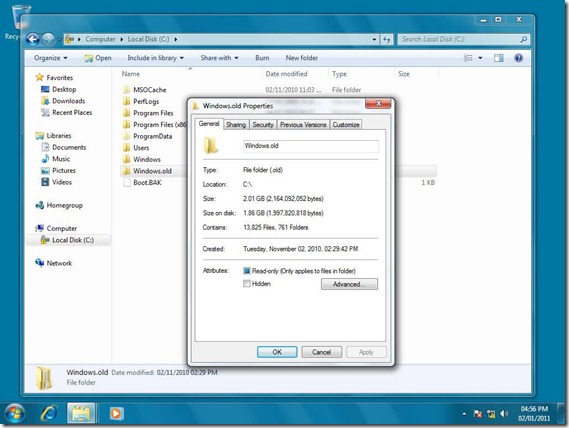The width and height of the screenshot is (569, 428).
Task: Close the Windows.old Properties dialog
Action: point(378,103)
